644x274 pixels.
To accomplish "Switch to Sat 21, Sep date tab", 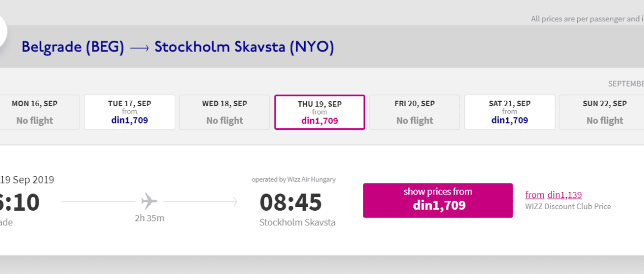I will click(x=510, y=112).
